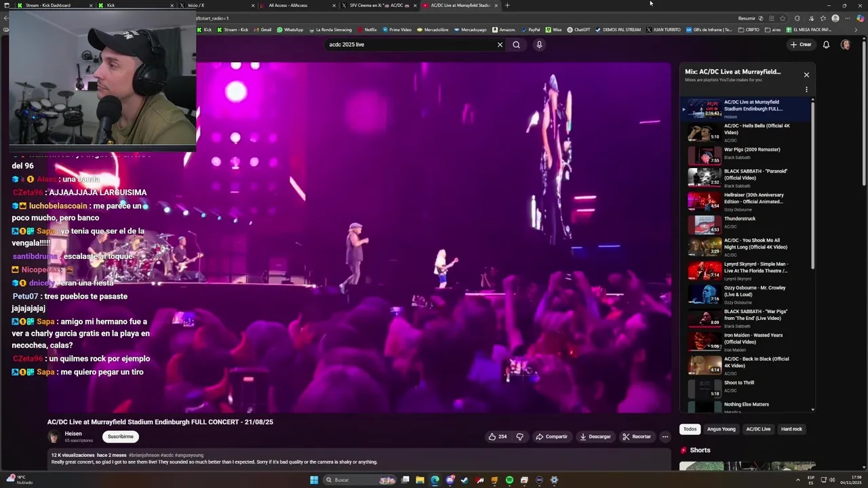The image size is (868, 488).
Task: Open Steam from the taskbar
Action: (465, 480)
